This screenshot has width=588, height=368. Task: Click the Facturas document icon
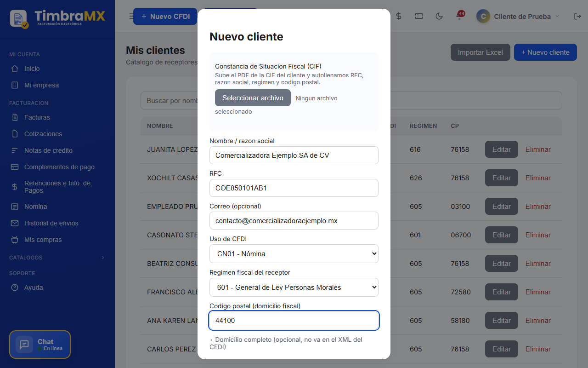15,117
